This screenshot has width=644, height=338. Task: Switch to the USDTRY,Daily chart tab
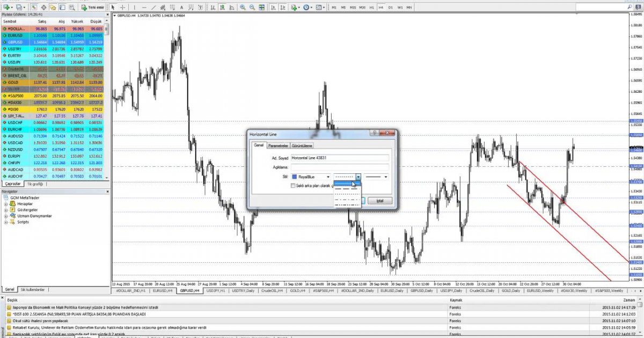pyautogui.click(x=244, y=290)
